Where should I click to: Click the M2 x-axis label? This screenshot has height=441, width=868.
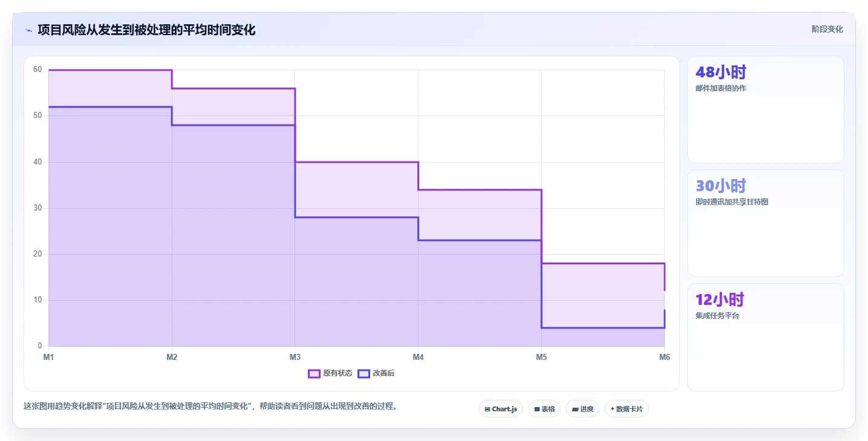tap(172, 358)
